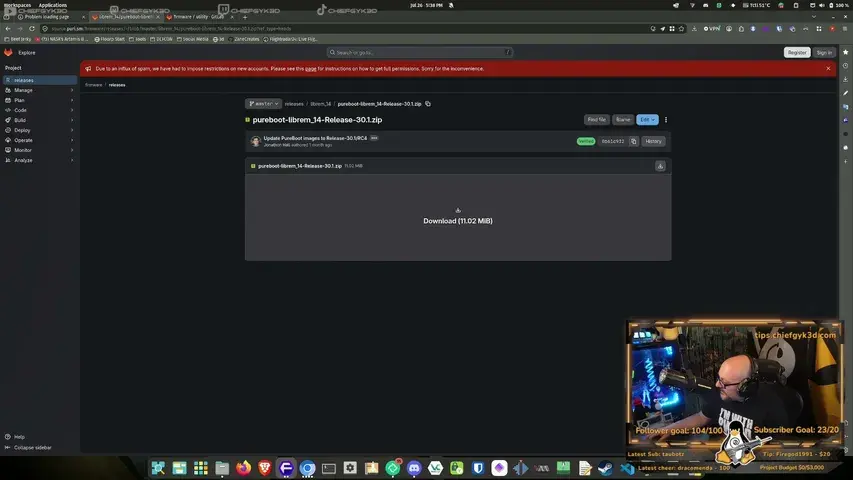Click the volume icon in system tray
The image size is (853, 480).
tap(821, 5)
